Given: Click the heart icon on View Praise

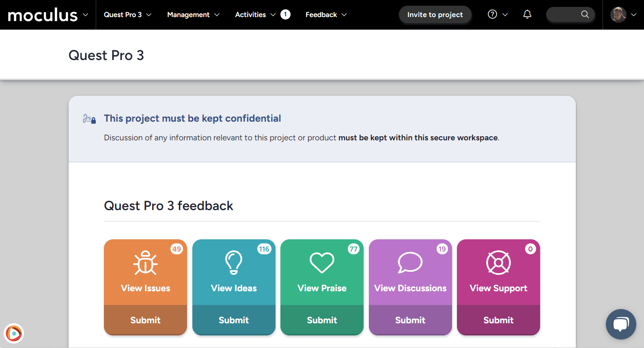Looking at the screenshot, I should [x=322, y=263].
